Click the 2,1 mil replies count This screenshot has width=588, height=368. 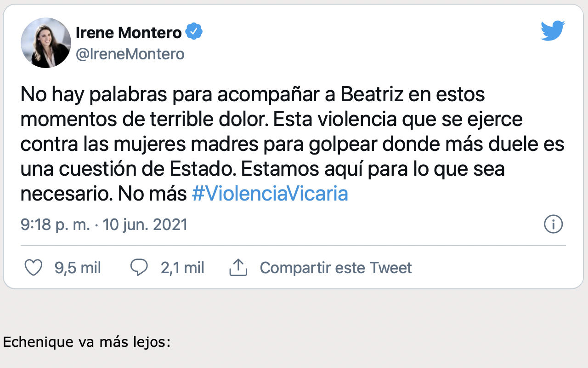click(x=182, y=268)
